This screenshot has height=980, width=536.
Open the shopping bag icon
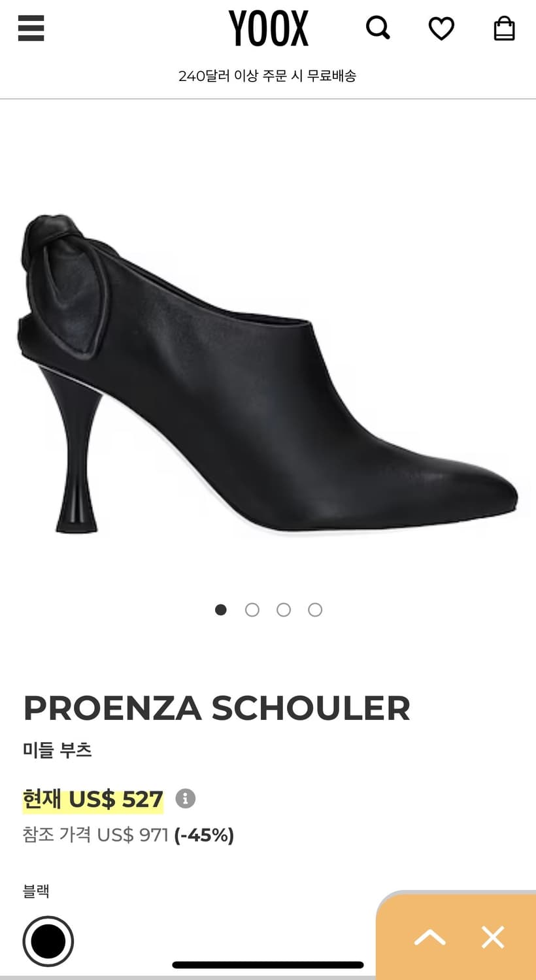coord(504,28)
